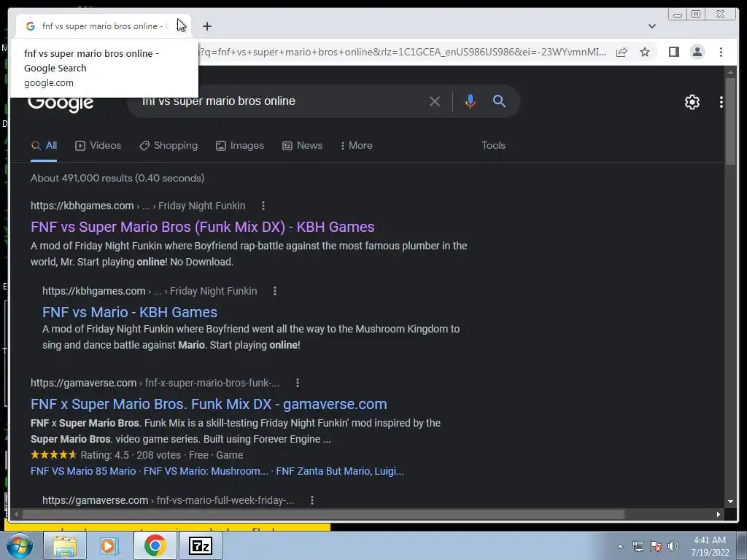Open FNF vs Mario - KBH Games result
The image size is (747, 560).
pyautogui.click(x=130, y=312)
